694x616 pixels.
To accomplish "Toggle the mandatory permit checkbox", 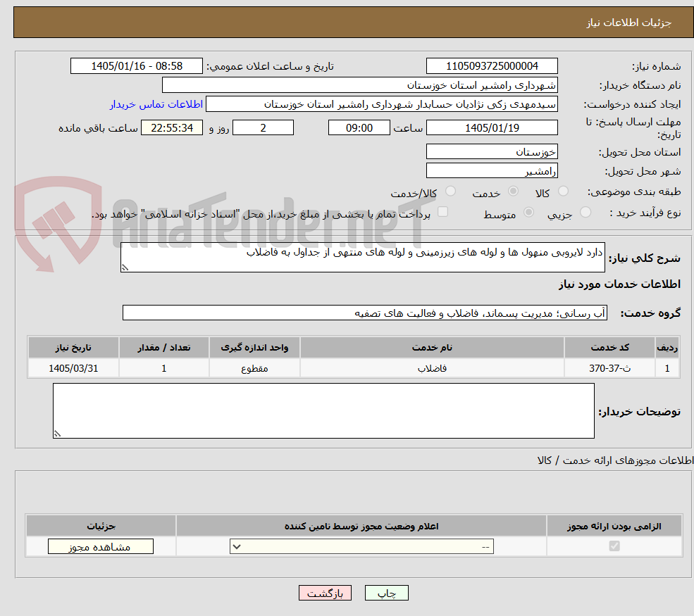I will point(614,546).
